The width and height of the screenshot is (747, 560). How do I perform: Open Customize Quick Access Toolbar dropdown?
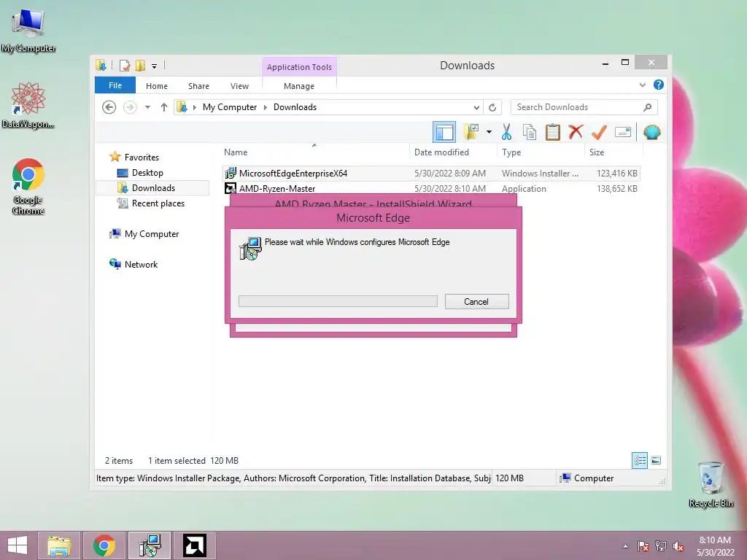(x=155, y=66)
